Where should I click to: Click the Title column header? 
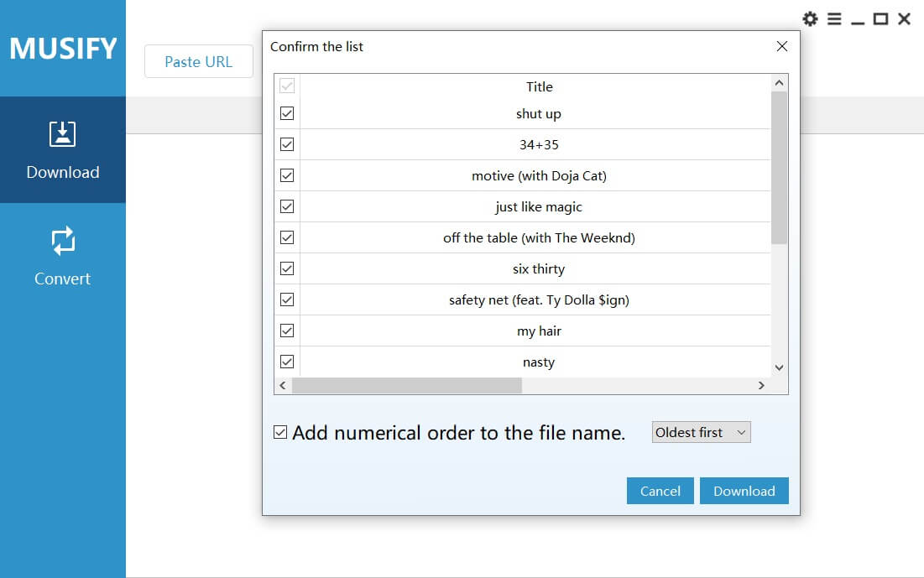click(x=539, y=86)
